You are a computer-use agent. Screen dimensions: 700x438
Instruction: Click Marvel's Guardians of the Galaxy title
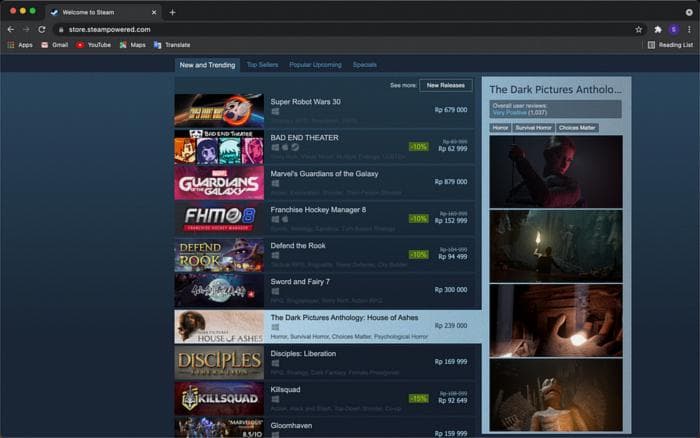click(324, 174)
